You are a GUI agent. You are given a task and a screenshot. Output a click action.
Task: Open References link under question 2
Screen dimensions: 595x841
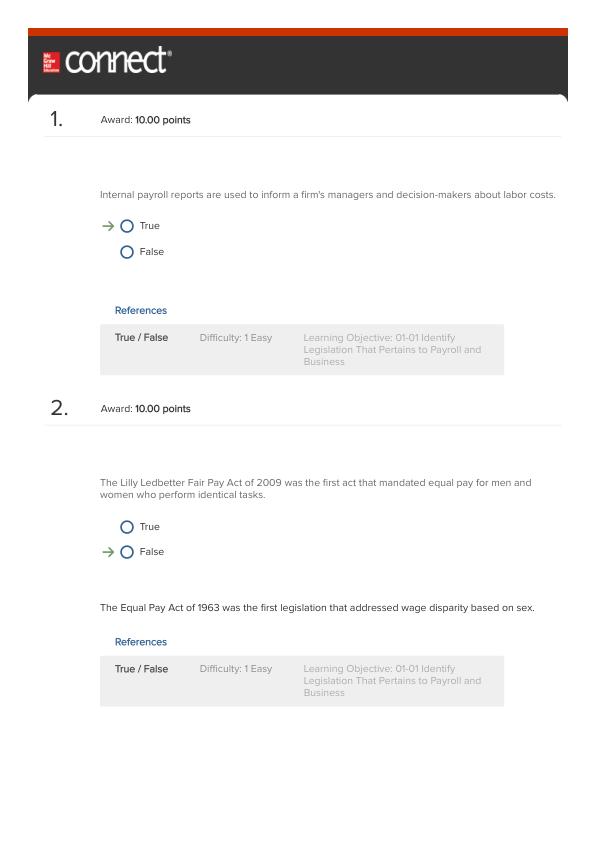141,642
